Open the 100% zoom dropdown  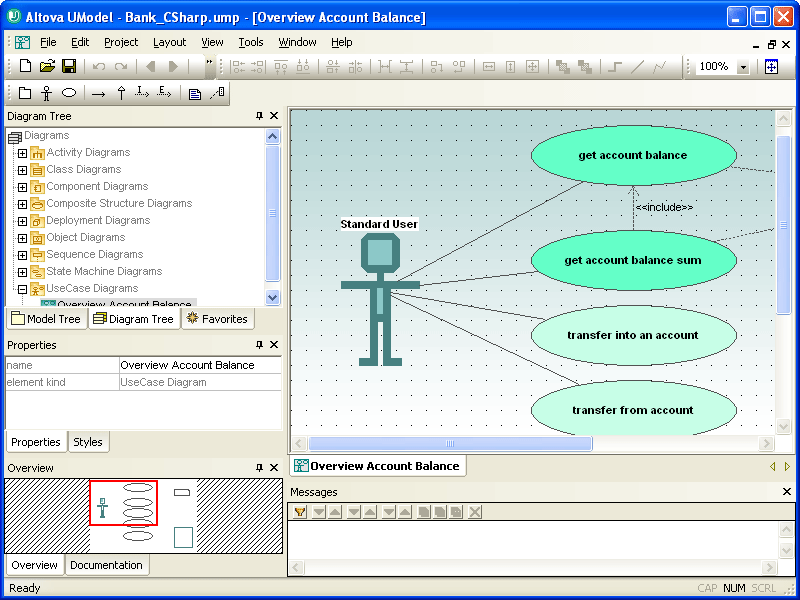743,67
